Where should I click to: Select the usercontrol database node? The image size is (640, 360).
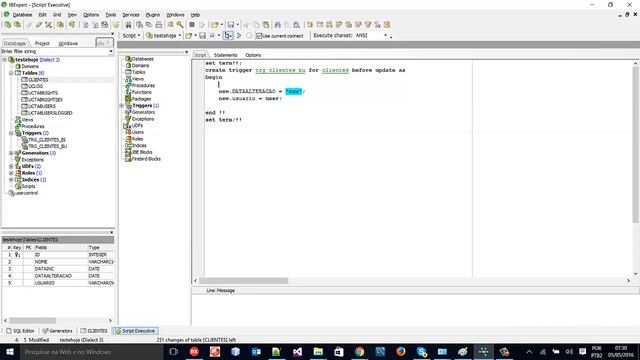pos(27,193)
